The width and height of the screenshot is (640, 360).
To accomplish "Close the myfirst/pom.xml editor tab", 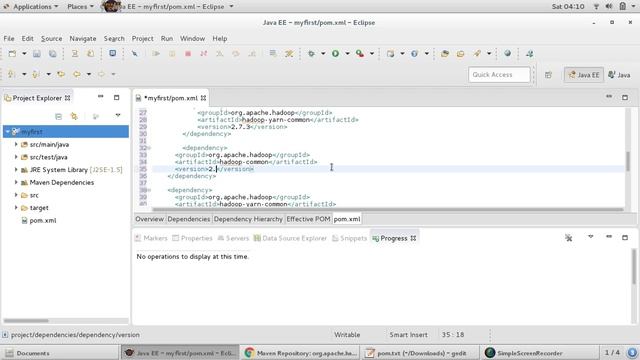I will point(203,98).
